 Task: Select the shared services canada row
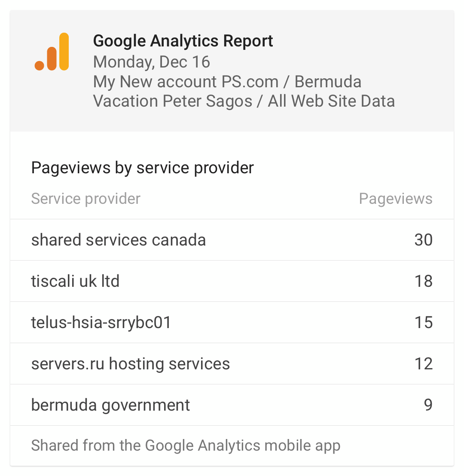coord(232,240)
